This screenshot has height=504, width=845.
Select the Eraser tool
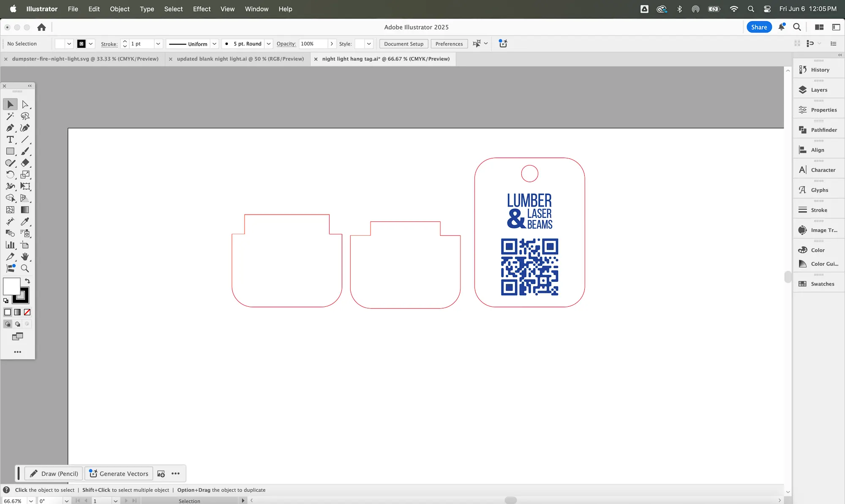coord(25,163)
